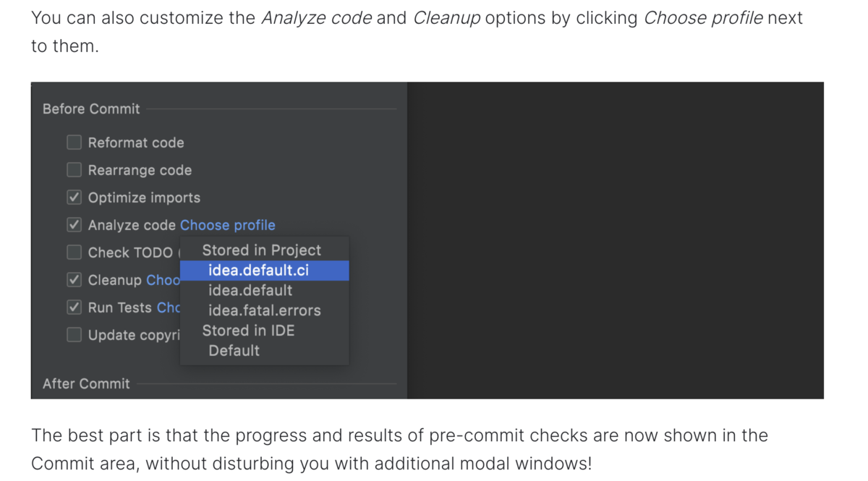Uncheck Optimize imports option
Image resolution: width=868 pixels, height=481 pixels.
74,197
